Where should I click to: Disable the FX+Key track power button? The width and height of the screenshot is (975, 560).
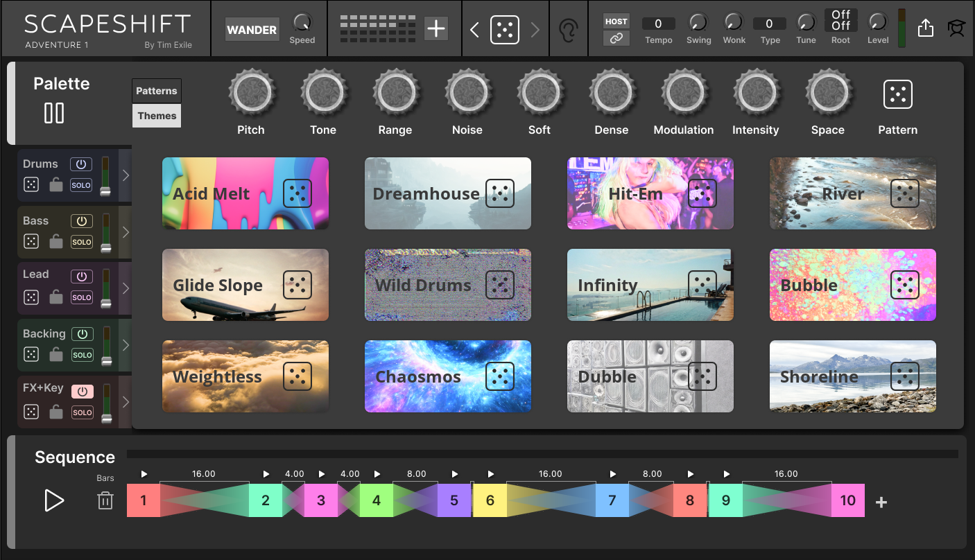click(x=83, y=391)
